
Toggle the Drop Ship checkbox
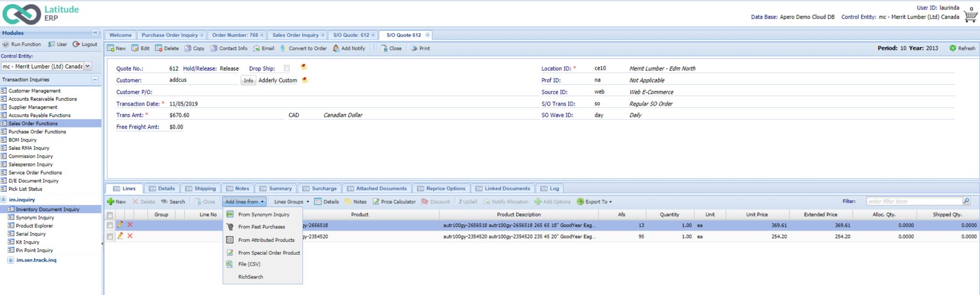[286, 68]
